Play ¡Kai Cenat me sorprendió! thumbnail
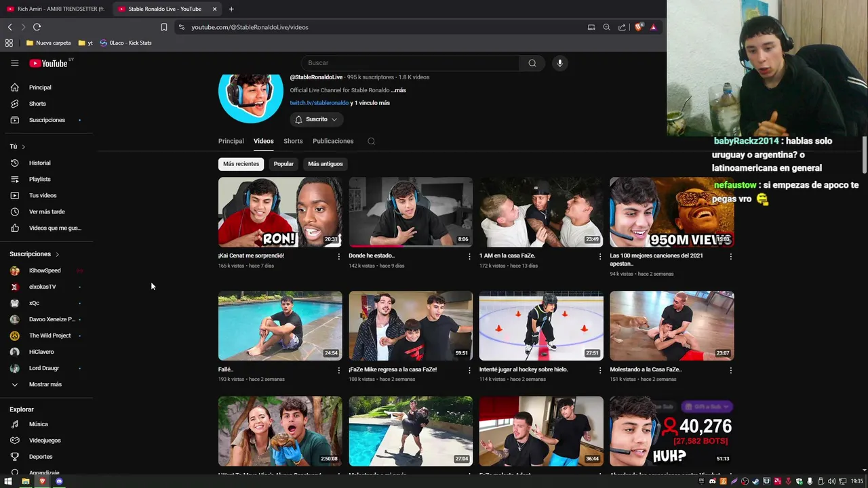868x488 pixels. click(280, 212)
